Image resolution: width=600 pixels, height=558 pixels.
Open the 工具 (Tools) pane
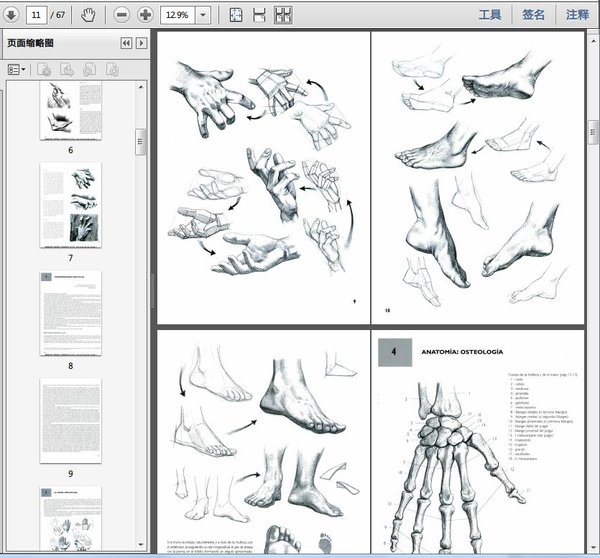point(490,15)
